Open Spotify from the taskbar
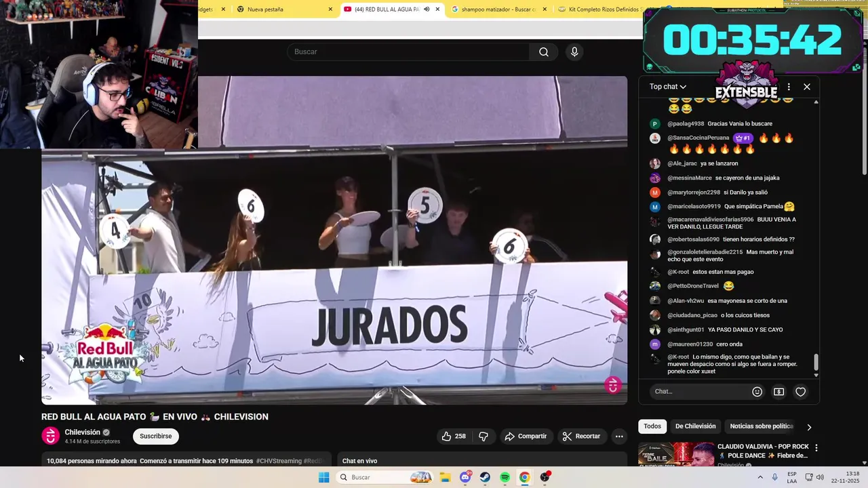Viewport: 868px width, 488px height. [505, 477]
